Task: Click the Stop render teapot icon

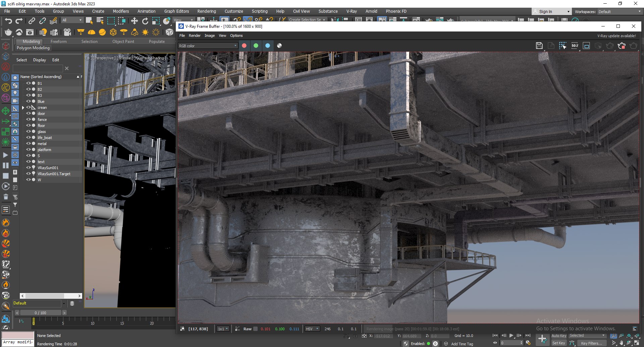Action: pyautogui.click(x=622, y=46)
